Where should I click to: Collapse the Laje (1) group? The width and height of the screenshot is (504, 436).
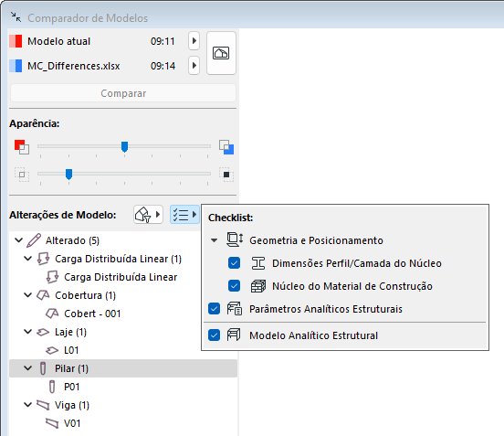point(28,332)
